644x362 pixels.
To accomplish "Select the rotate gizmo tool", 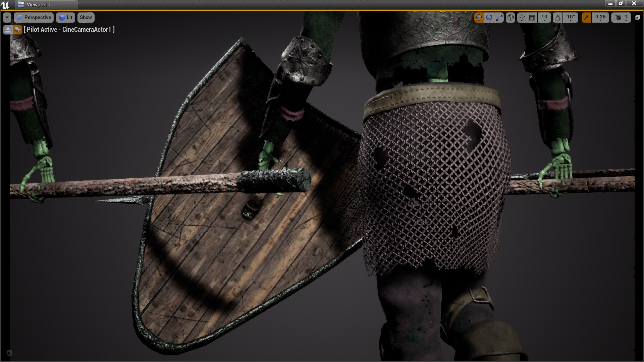I will [489, 17].
